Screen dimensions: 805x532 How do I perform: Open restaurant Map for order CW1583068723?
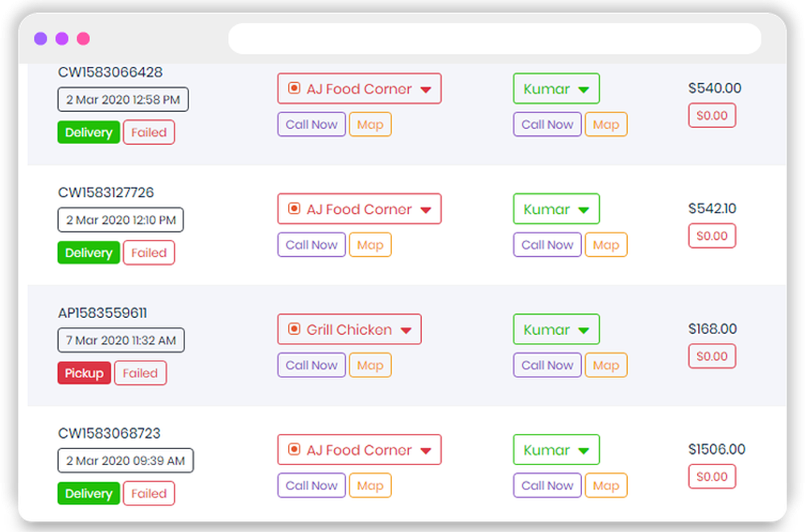370,485
